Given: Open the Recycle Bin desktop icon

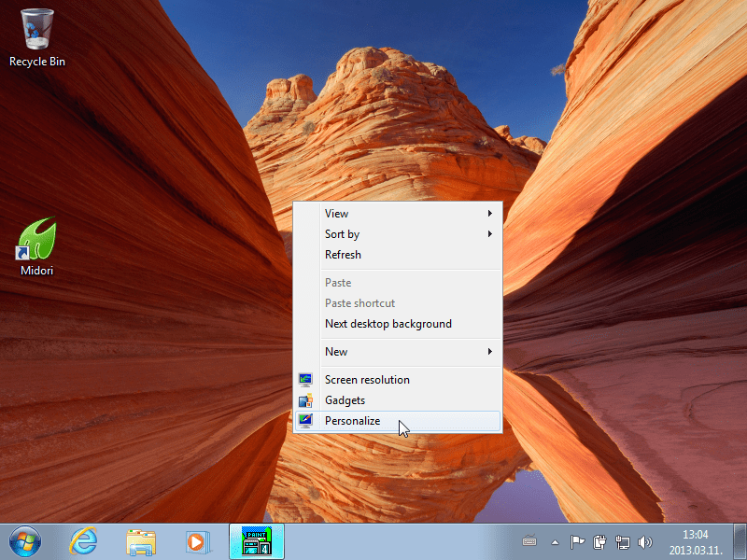Looking at the screenshot, I should pos(37,38).
